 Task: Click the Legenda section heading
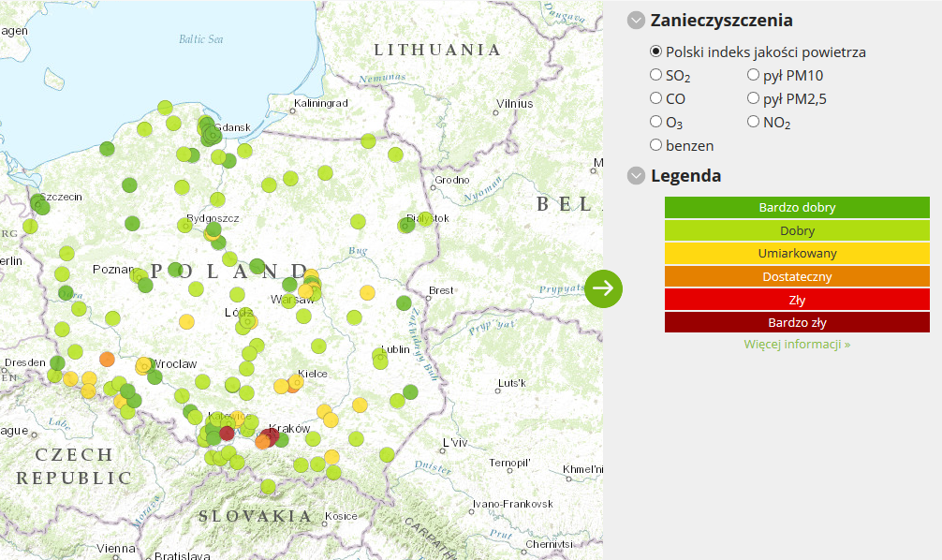[685, 175]
